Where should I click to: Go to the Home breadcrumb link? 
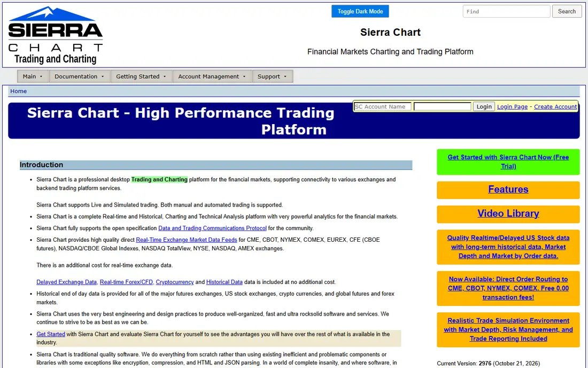18,91
